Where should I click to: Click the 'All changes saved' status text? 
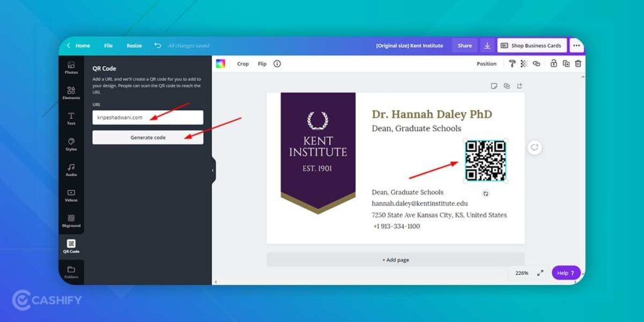point(189,45)
